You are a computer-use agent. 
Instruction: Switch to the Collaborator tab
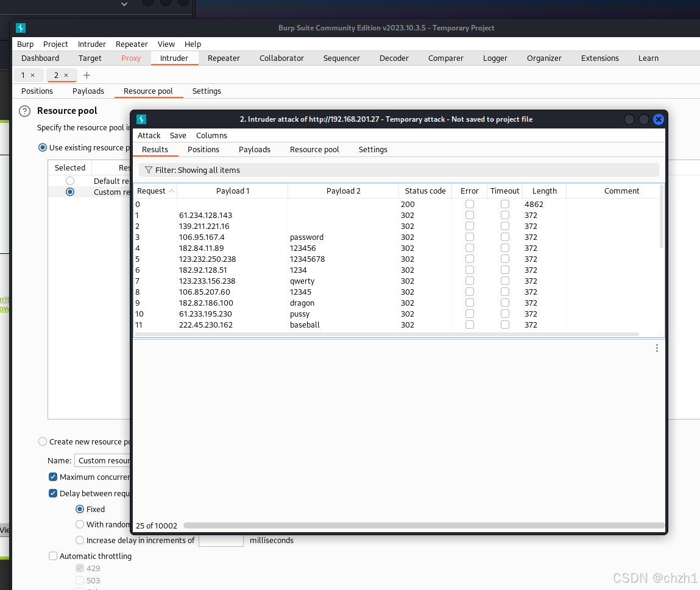pyautogui.click(x=281, y=58)
